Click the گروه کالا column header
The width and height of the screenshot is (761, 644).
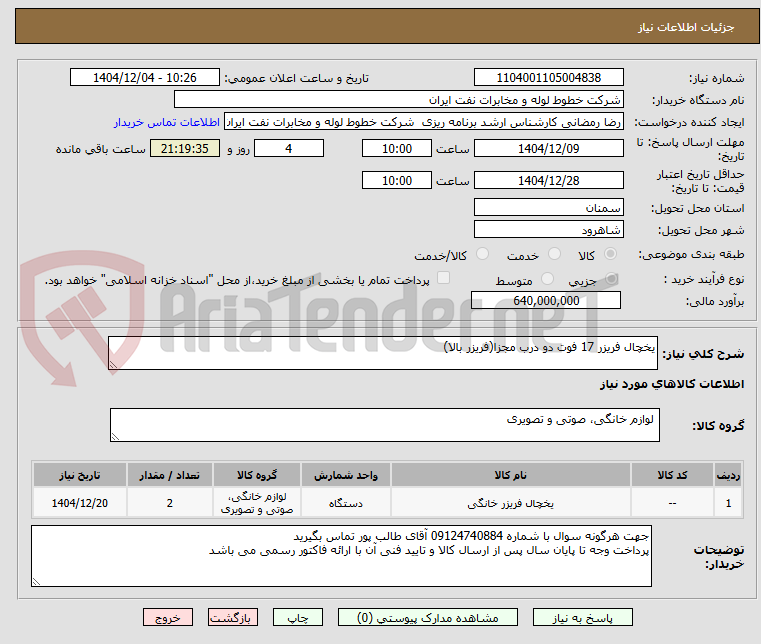257,475
